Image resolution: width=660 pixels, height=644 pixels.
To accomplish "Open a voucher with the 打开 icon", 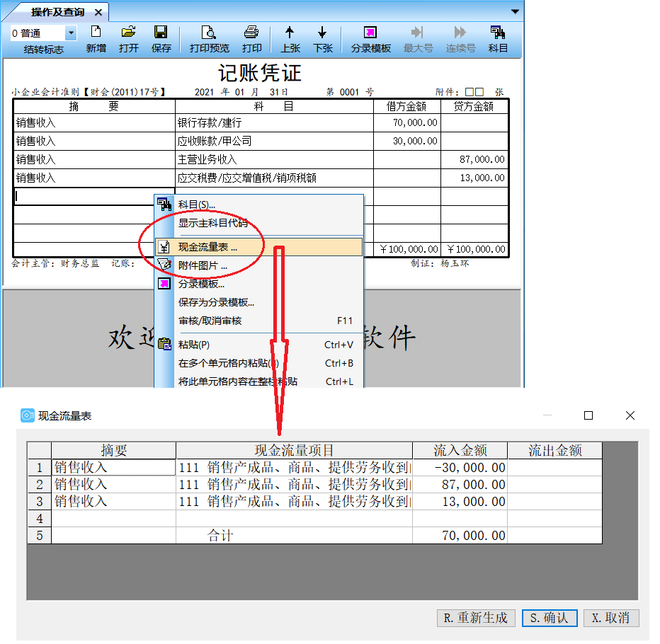I will pos(128,38).
